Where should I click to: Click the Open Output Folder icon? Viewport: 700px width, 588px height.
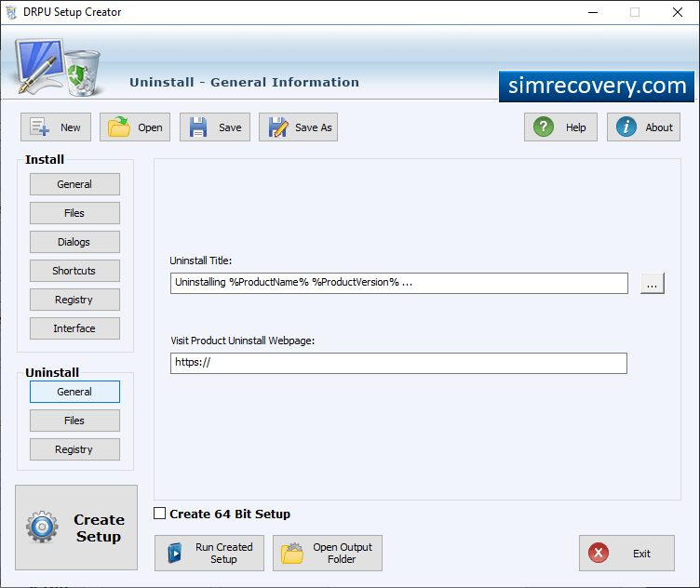click(x=292, y=554)
